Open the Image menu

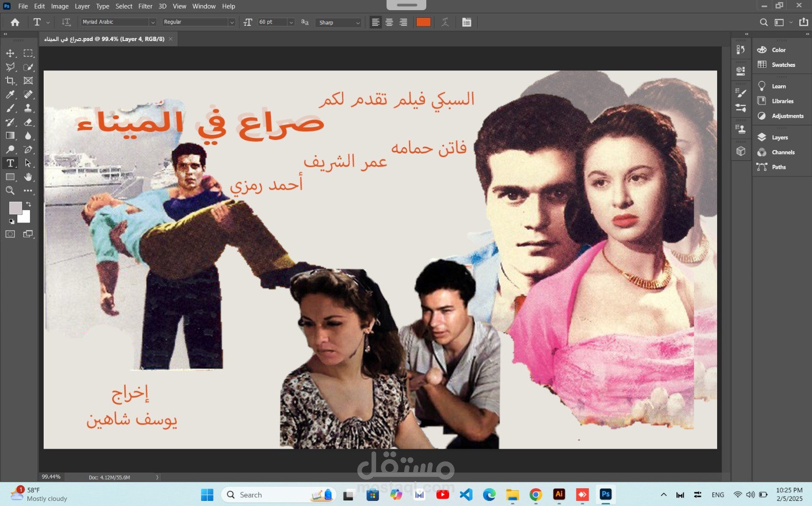coord(60,6)
